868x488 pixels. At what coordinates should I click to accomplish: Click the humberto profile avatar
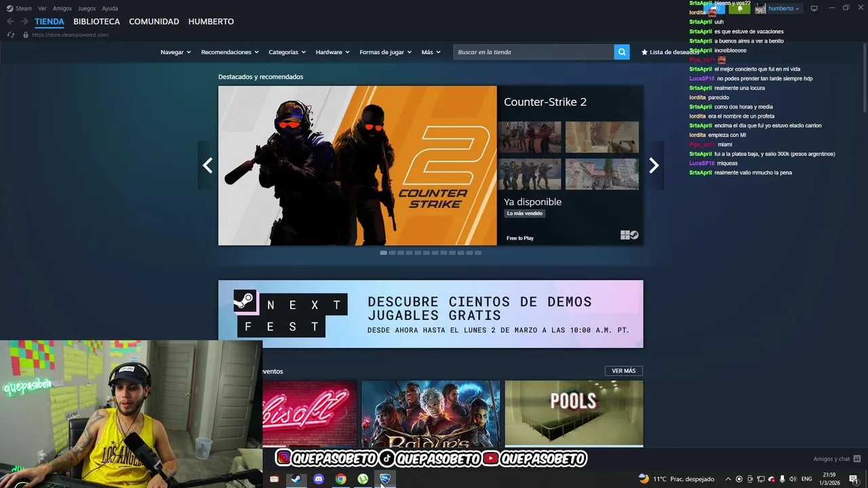click(x=761, y=8)
